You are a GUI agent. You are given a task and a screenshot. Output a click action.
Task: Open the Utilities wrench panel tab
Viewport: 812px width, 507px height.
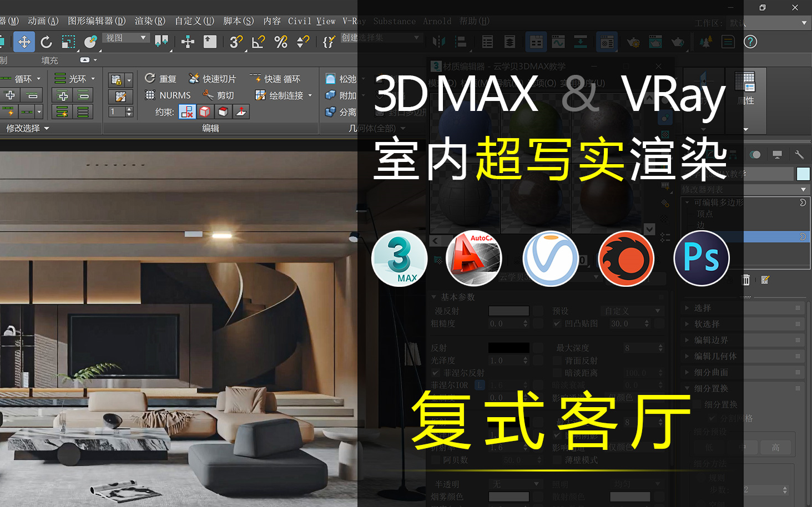(x=799, y=155)
